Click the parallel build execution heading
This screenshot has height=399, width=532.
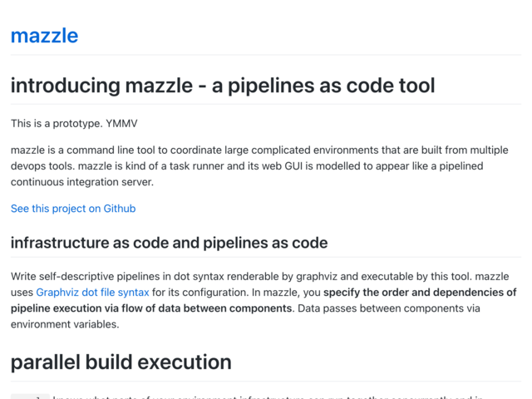click(121, 362)
